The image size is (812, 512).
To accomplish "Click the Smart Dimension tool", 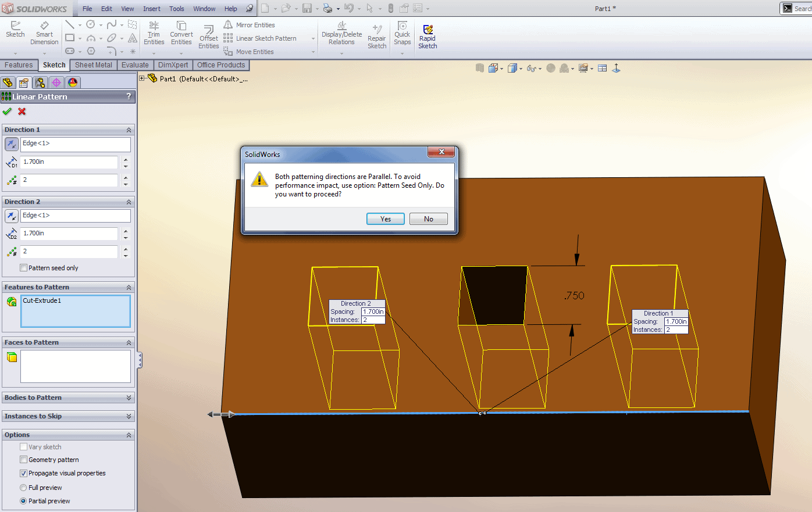I will (x=44, y=33).
